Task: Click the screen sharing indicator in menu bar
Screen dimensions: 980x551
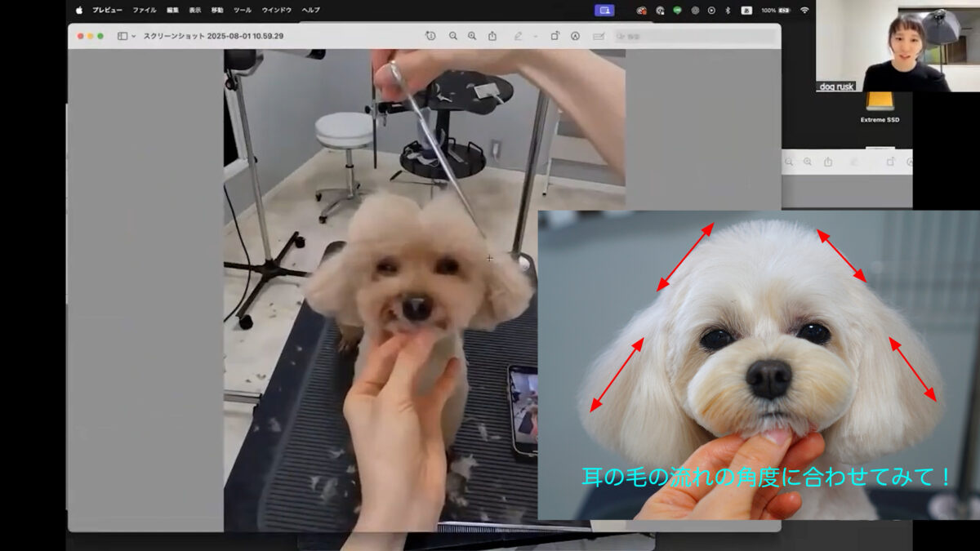Action: pyautogui.click(x=604, y=10)
